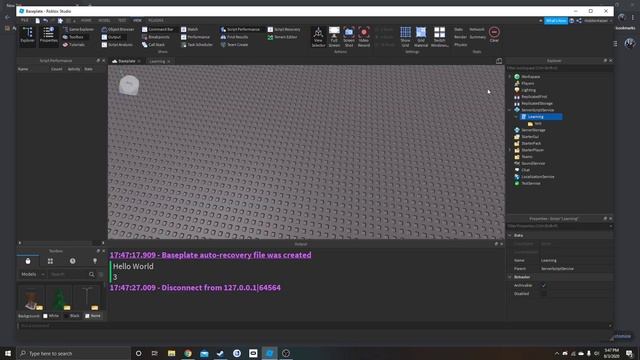Open the Script Recovery window
The image size is (640, 360).
click(284, 29)
